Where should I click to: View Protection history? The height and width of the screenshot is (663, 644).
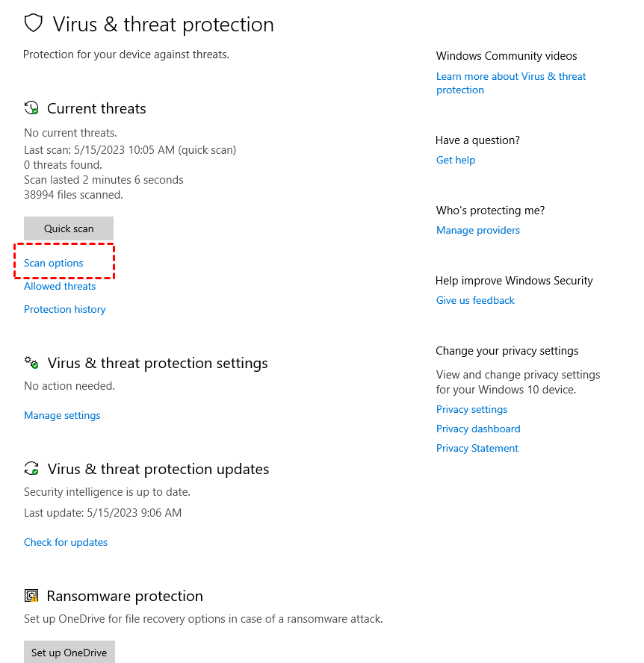[65, 309]
